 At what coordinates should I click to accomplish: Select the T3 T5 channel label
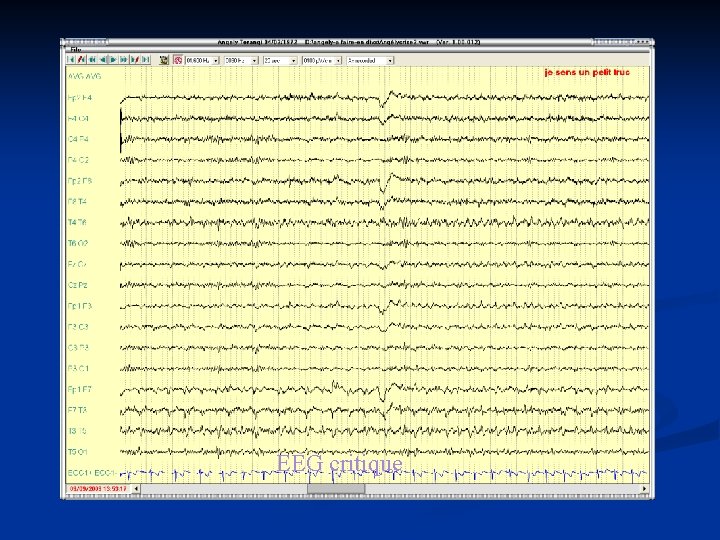point(77,431)
